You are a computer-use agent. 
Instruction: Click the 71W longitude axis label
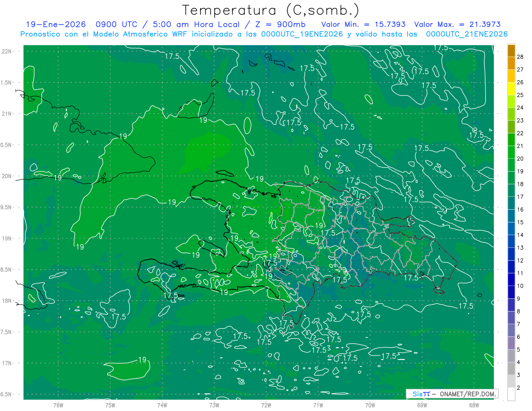pos(318,405)
